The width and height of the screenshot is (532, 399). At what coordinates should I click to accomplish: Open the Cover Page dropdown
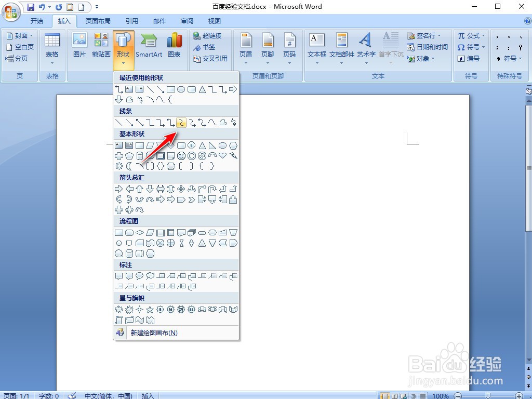click(20, 36)
